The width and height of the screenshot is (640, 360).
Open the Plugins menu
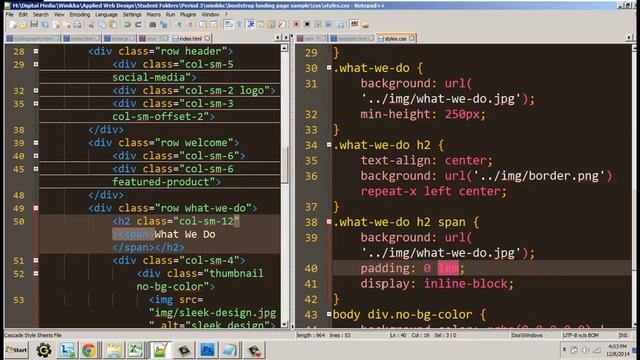pyautogui.click(x=188, y=14)
